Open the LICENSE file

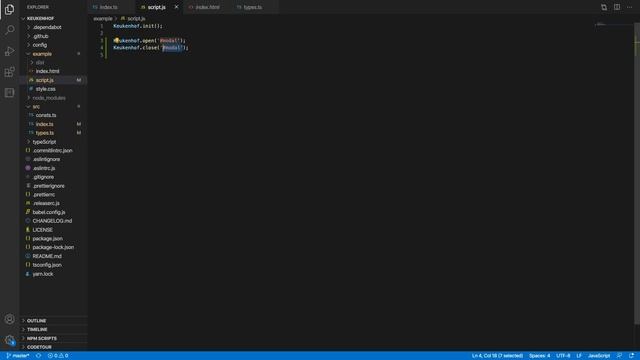tap(42, 230)
